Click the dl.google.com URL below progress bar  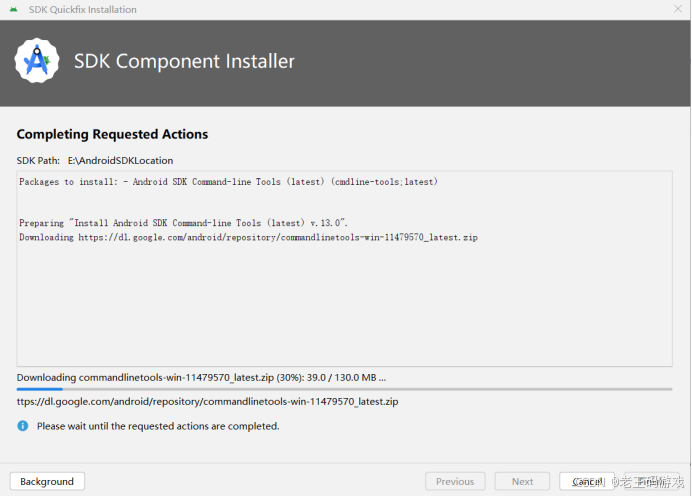tap(207, 402)
